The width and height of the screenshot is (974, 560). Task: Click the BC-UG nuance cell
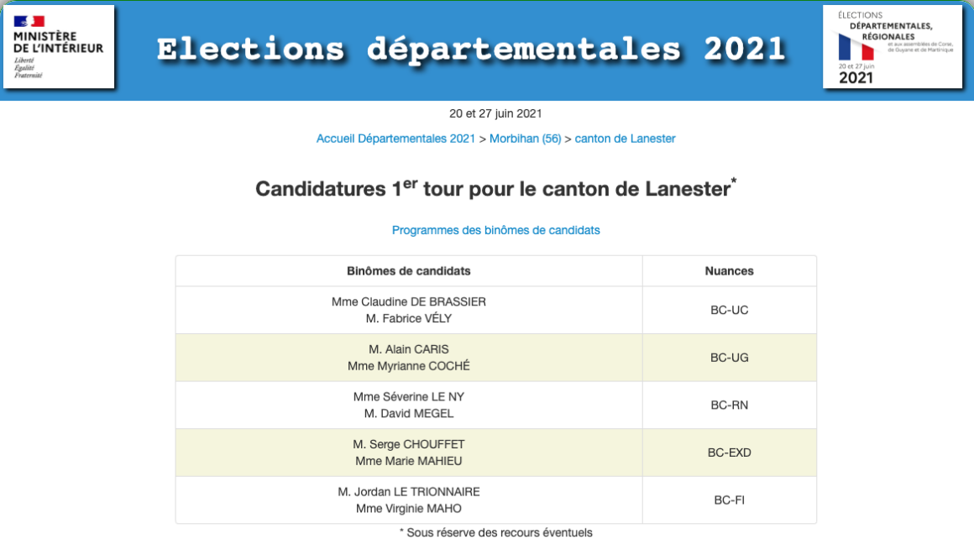[729, 358]
